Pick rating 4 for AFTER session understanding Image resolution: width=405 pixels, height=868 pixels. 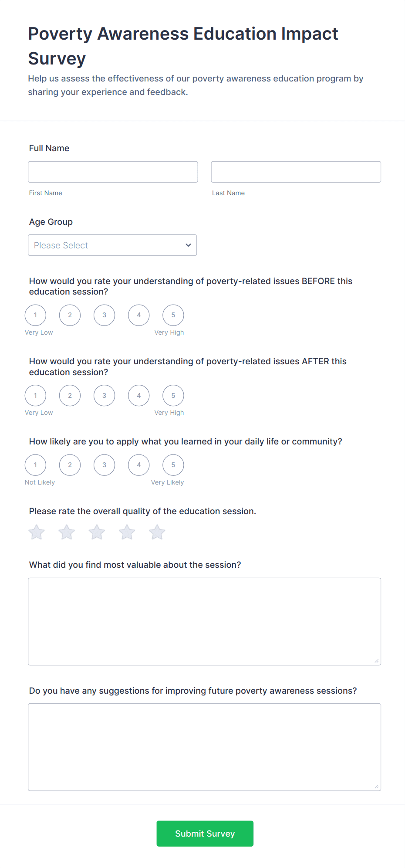[139, 396]
